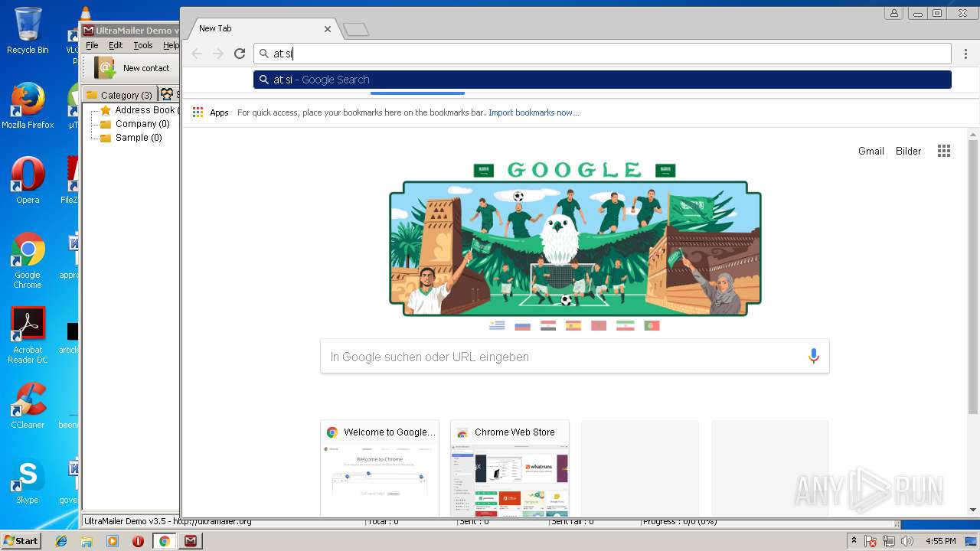Show hidden system tray icons
Viewport: 980px width, 551px height.
[854, 541]
